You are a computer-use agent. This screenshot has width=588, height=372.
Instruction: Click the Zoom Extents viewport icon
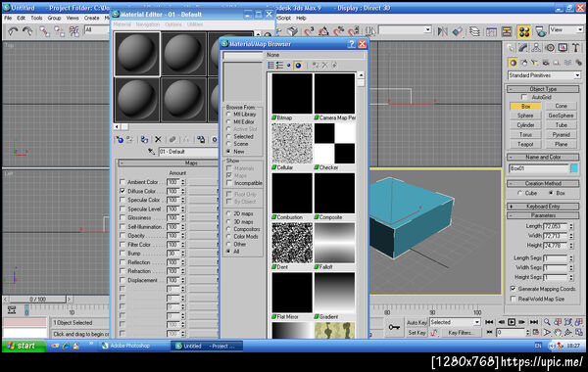tap(568, 322)
